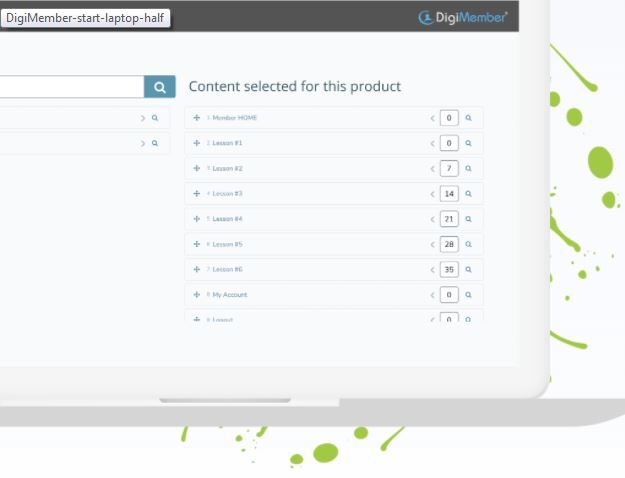
Task: Remove Lesson #6 using its left chevron
Action: click(x=432, y=270)
